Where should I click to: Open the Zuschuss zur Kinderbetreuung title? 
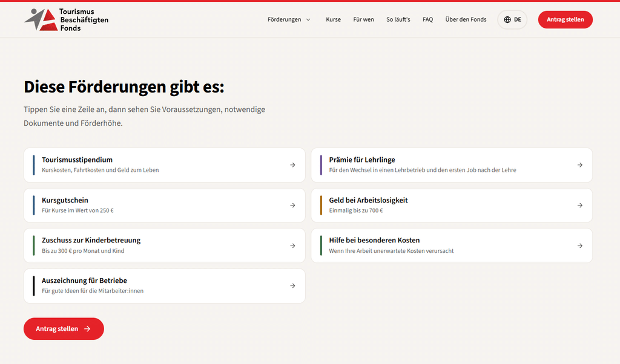[91, 240]
